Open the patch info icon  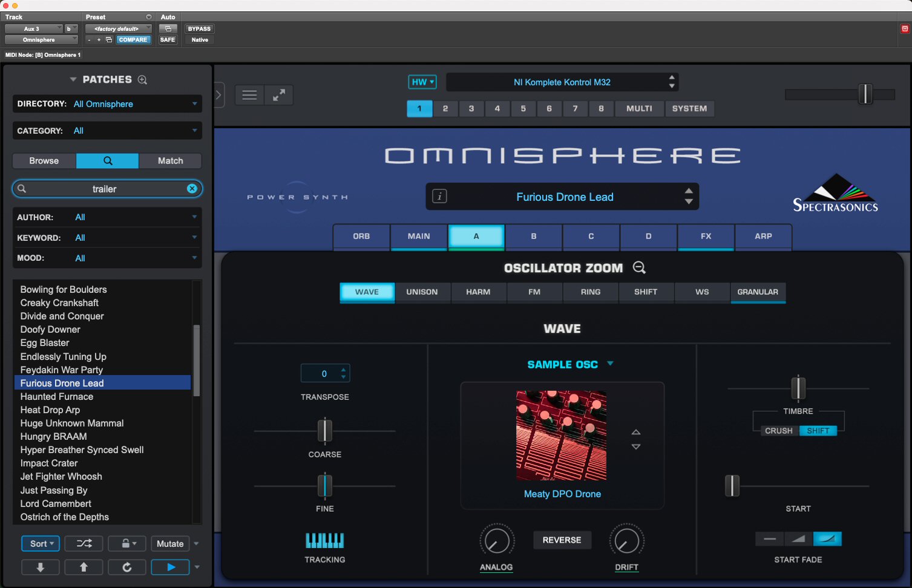coord(440,197)
